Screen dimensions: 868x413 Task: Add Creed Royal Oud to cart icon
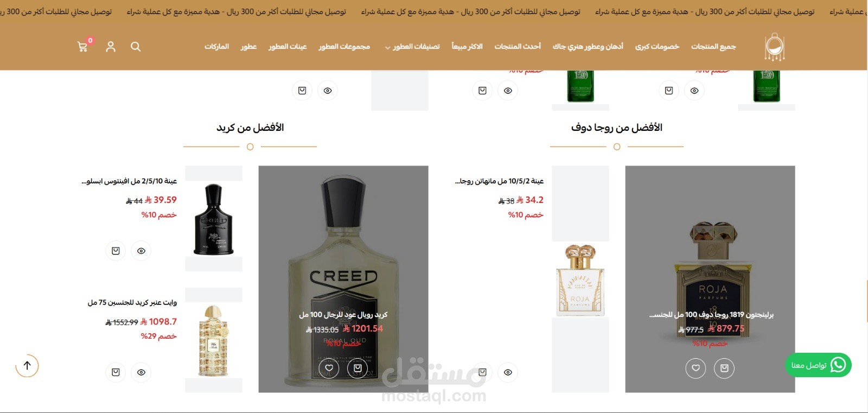tap(358, 368)
